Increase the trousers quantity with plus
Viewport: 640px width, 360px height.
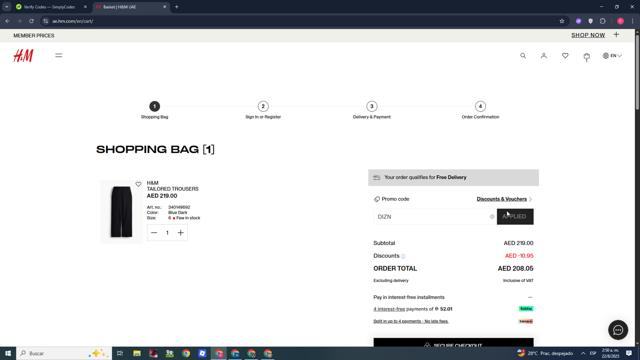click(180, 233)
